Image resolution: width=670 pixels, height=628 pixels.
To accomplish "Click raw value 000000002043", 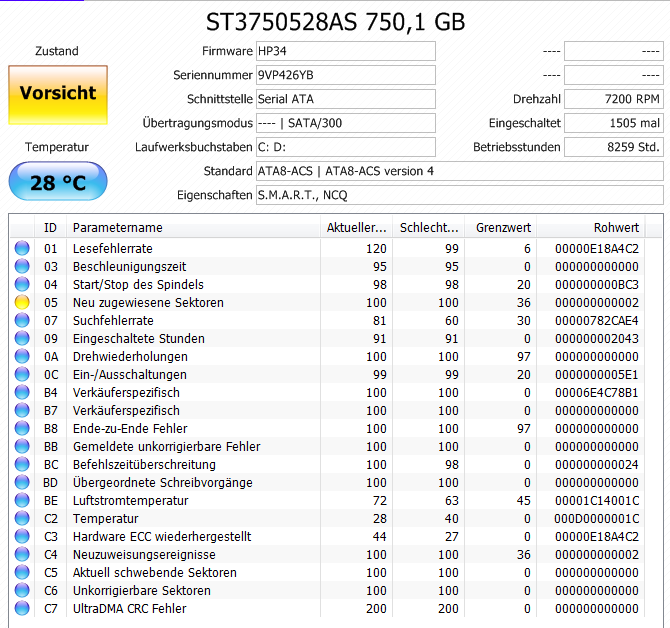I will 597,338.
